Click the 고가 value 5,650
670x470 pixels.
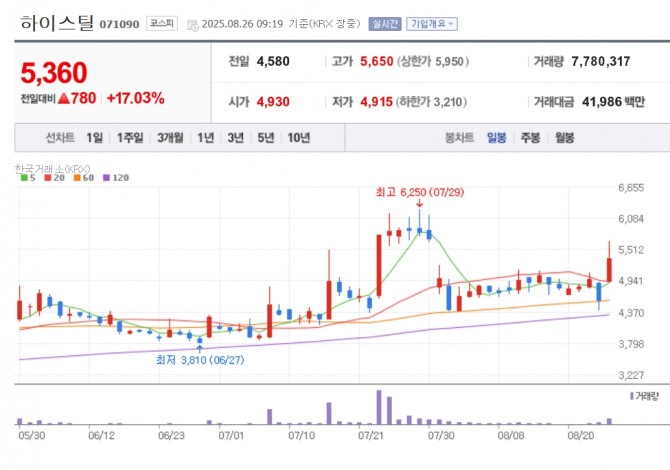376,62
